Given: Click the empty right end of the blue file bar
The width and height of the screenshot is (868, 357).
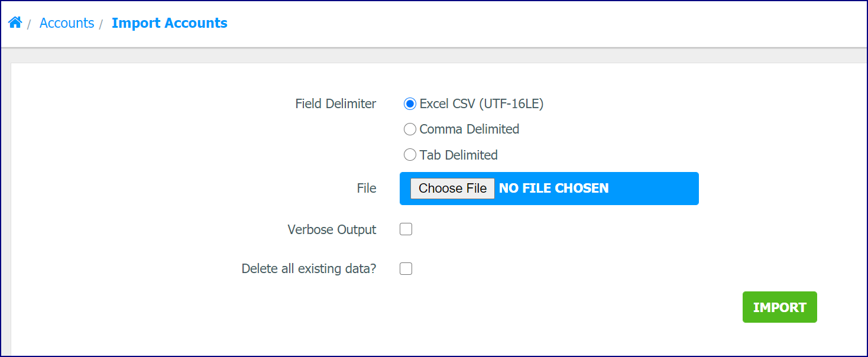Looking at the screenshot, I should click(x=654, y=189).
